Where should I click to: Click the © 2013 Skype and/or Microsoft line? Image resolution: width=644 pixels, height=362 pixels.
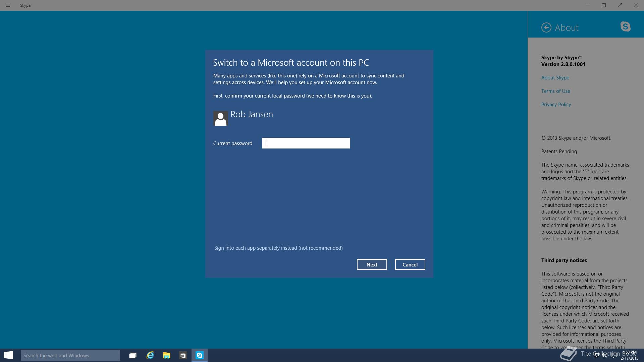(x=576, y=138)
